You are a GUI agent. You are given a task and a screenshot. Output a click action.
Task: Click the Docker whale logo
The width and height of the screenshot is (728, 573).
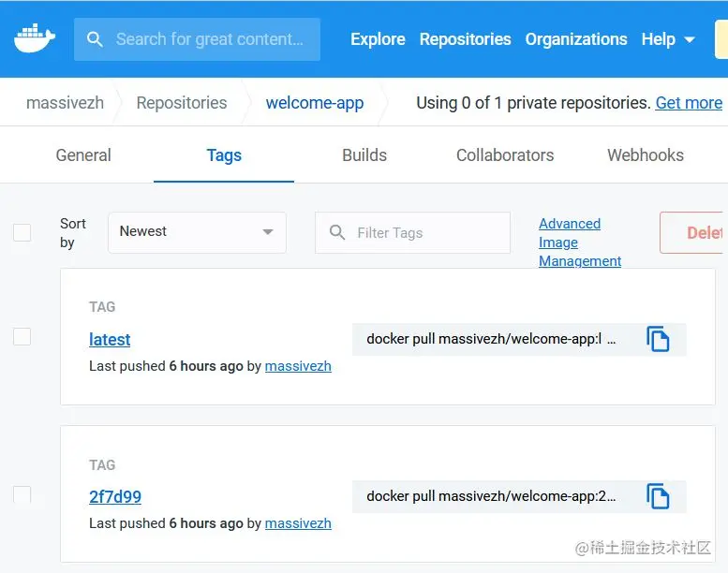coord(35,38)
